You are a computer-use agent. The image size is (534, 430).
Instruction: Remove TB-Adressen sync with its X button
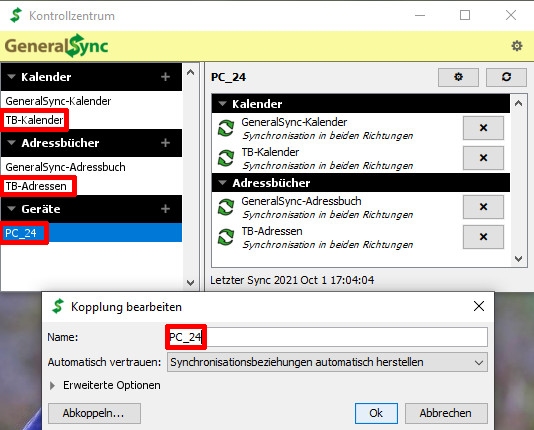coord(483,237)
